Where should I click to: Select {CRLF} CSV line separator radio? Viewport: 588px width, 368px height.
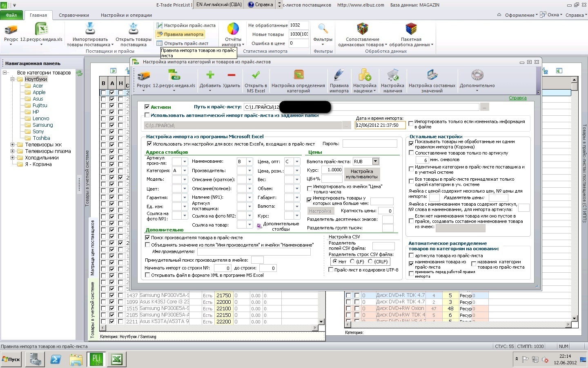point(370,262)
